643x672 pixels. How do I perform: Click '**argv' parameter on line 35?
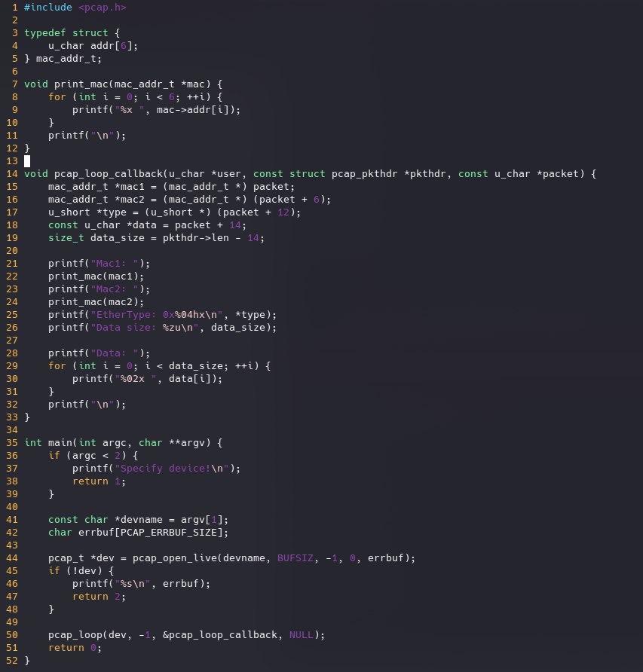(187, 443)
